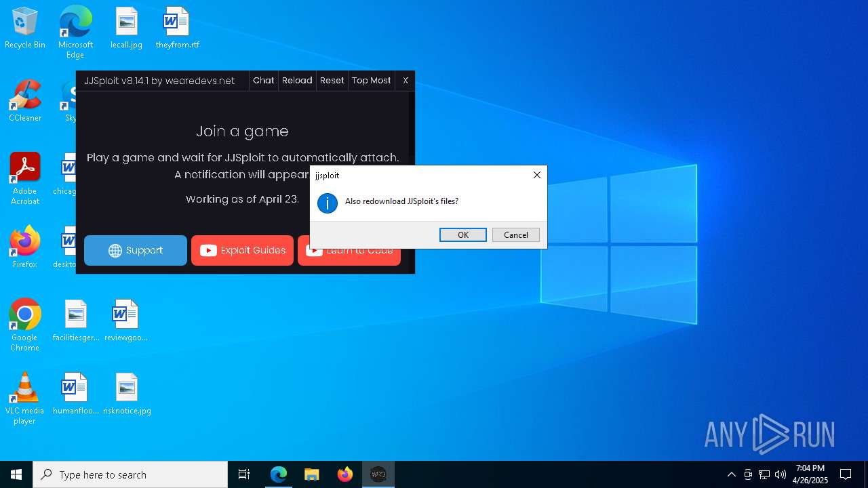Select the JJSploit taskbar button
This screenshot has height=488, width=868.
coord(378,474)
